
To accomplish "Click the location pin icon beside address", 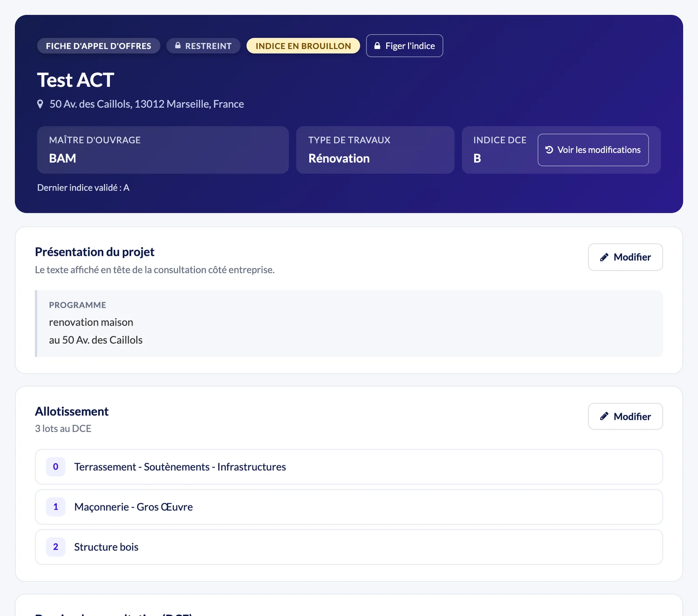I will (40, 104).
